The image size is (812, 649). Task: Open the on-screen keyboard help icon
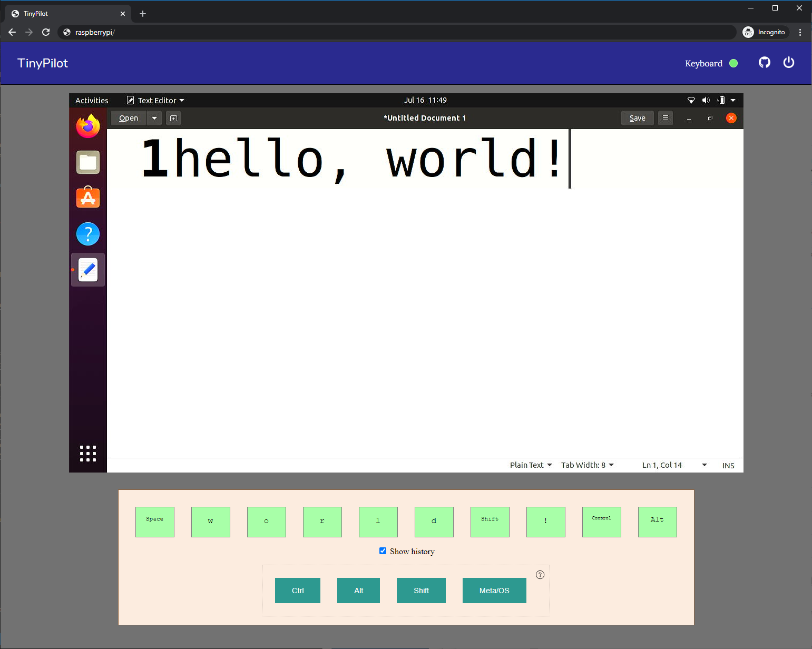pyautogui.click(x=540, y=575)
